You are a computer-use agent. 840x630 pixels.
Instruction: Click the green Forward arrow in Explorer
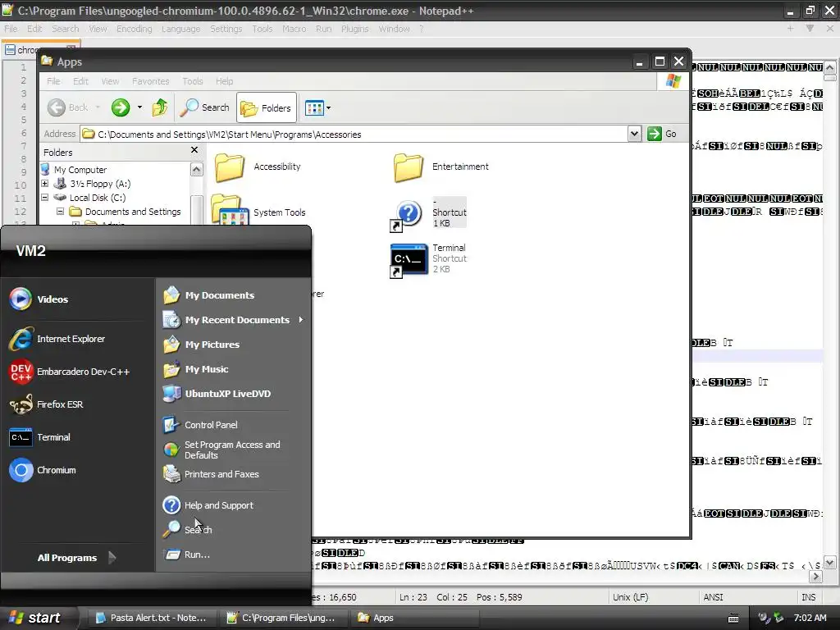pyautogui.click(x=121, y=107)
